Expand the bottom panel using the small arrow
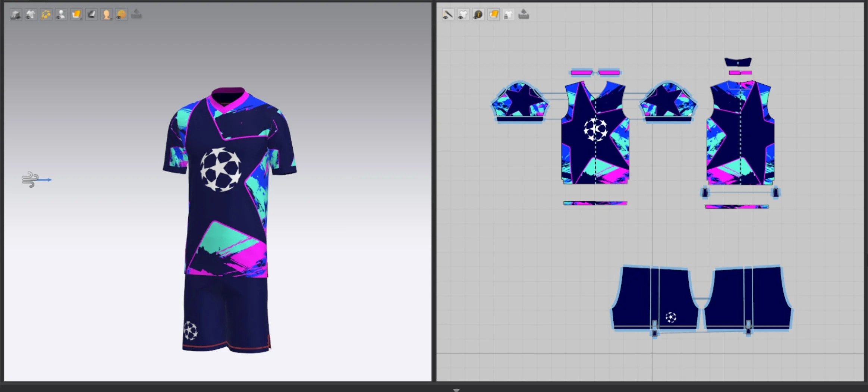 (456, 390)
